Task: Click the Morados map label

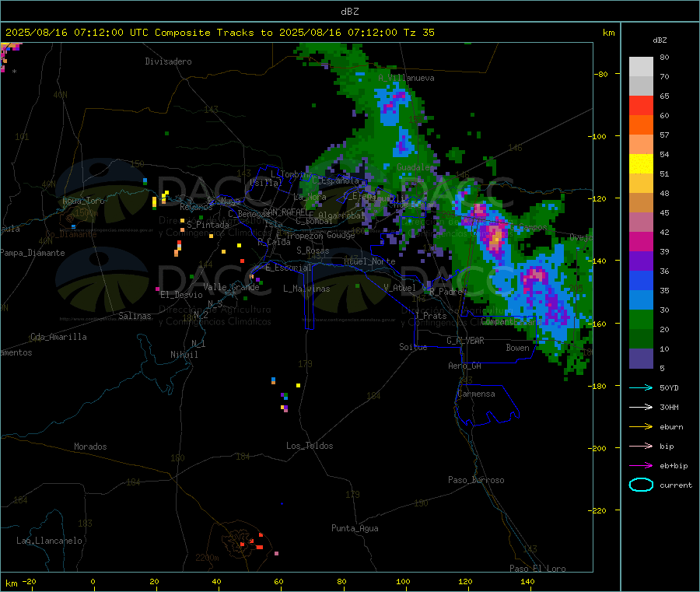Action: pyautogui.click(x=90, y=447)
